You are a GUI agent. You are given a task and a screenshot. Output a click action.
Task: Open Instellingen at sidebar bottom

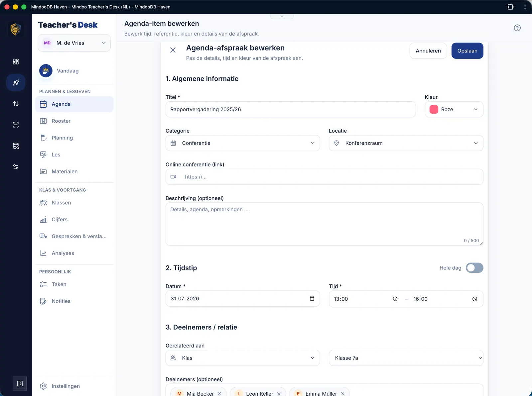pos(74,386)
